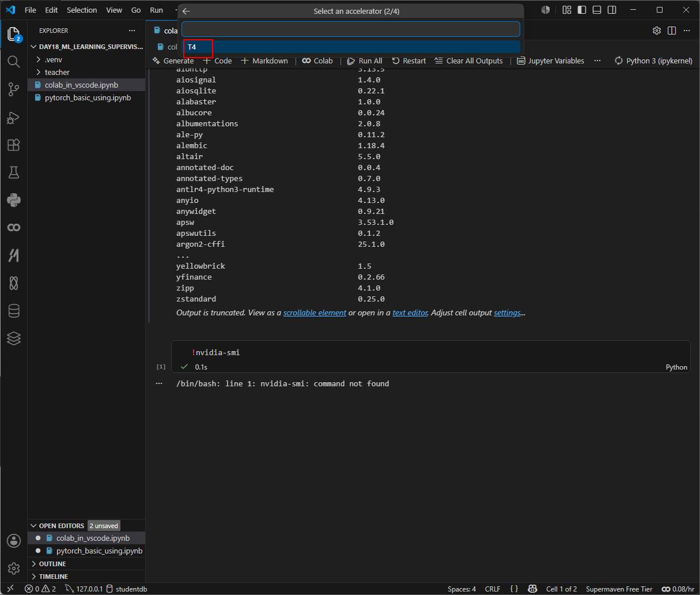Open cell output settings link
Image resolution: width=700 pixels, height=595 pixels.
[x=508, y=312]
